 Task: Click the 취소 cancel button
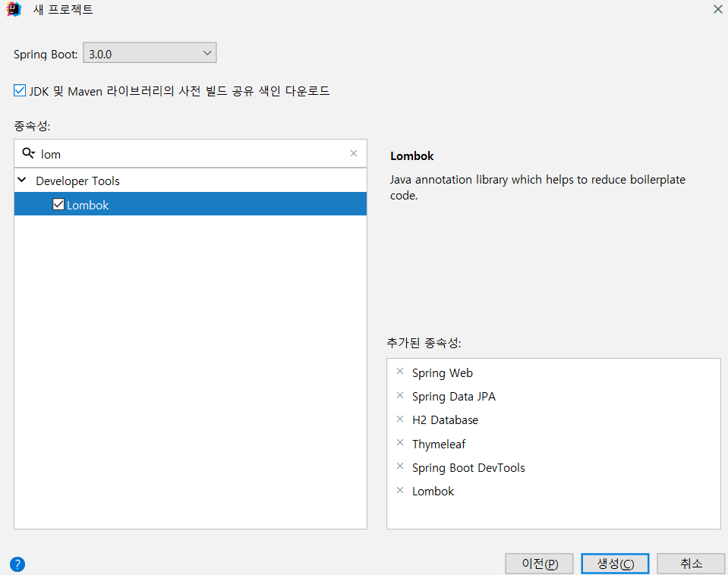point(691,564)
